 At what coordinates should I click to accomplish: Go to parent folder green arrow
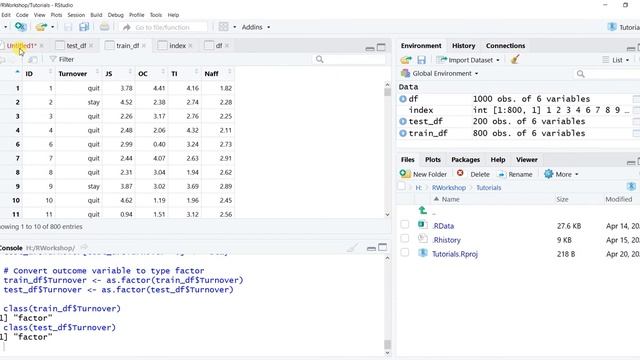pos(422,210)
